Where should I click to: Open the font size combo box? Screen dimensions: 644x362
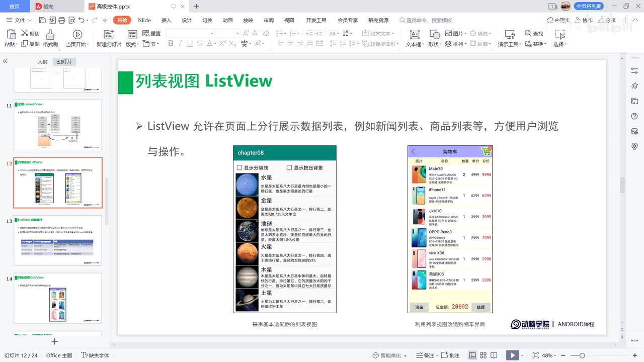click(227, 33)
